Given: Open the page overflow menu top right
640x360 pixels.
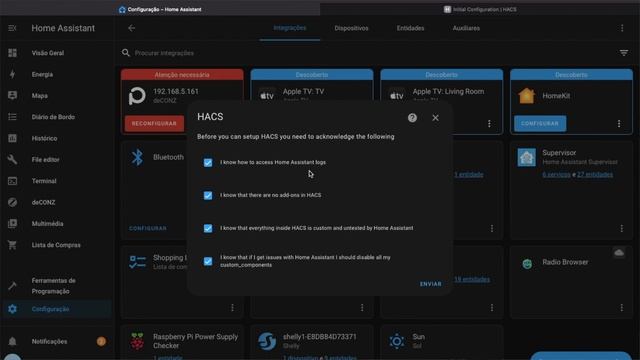Looking at the screenshot, I should pyautogui.click(x=622, y=28).
